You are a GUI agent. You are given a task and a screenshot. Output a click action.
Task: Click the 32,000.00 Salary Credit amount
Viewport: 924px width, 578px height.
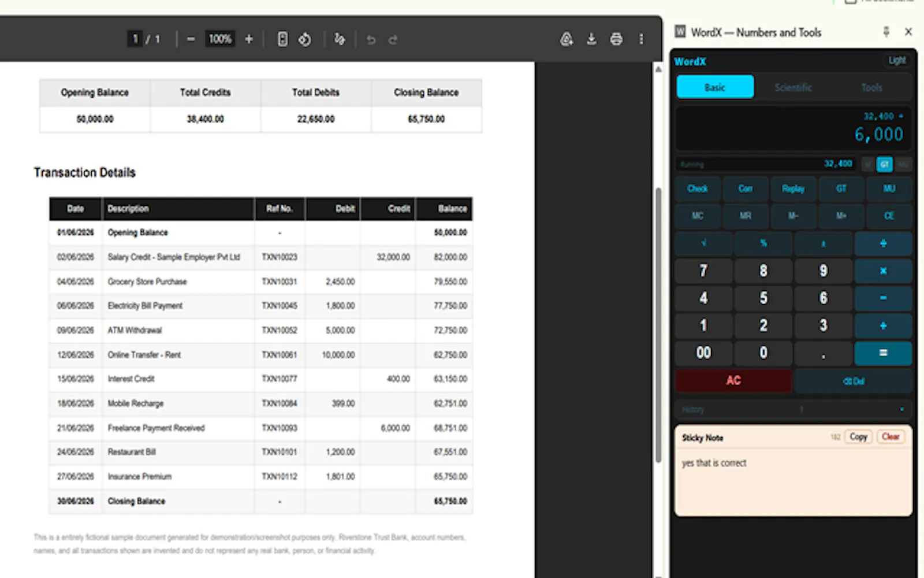point(393,257)
